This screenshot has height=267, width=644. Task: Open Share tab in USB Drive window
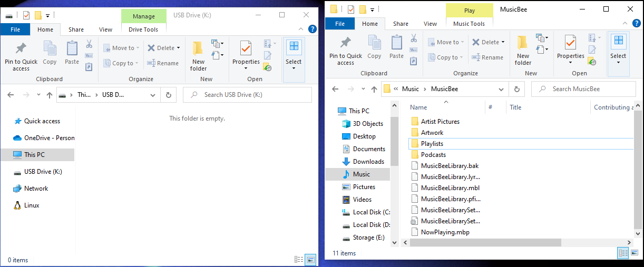click(x=76, y=29)
